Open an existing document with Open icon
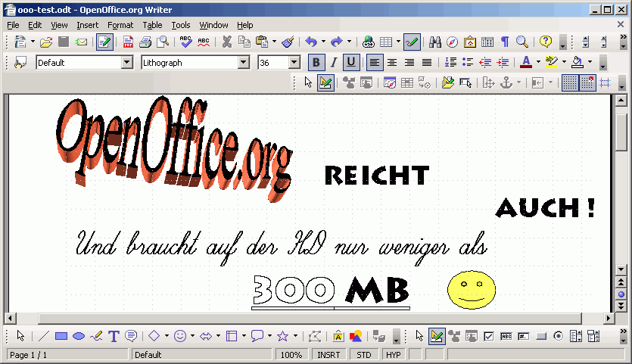This screenshot has height=364, width=632. pyautogui.click(x=46, y=42)
